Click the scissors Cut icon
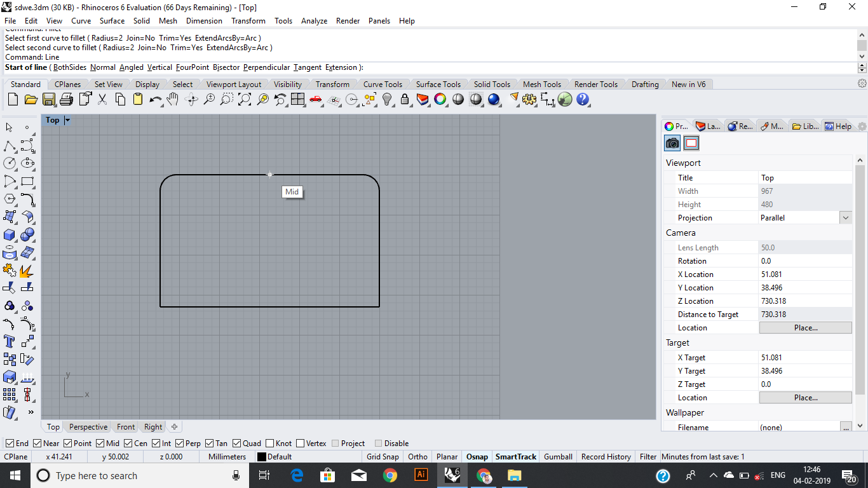 tap(102, 99)
